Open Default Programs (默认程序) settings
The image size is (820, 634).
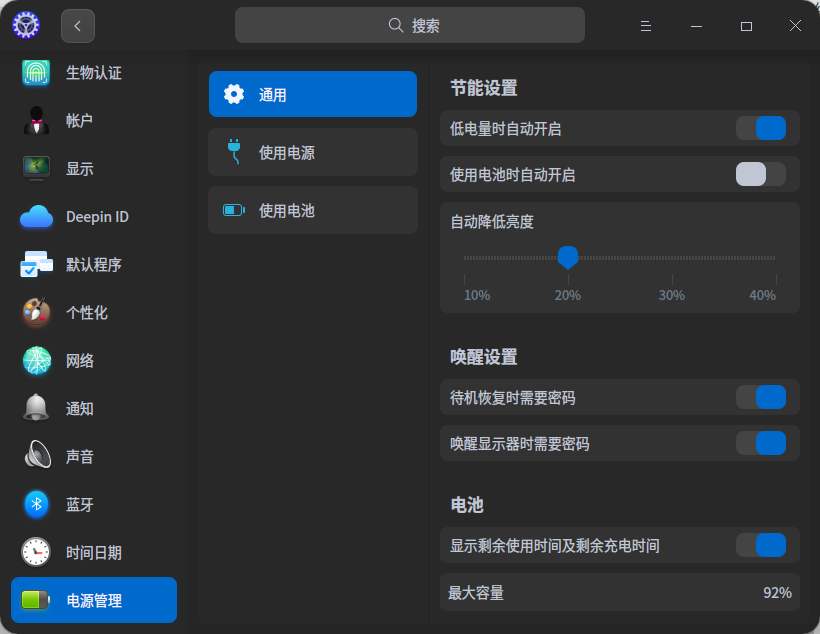[36, 264]
